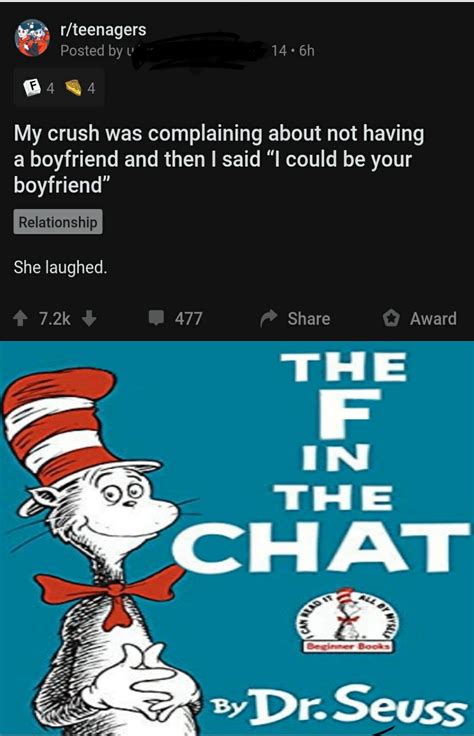Click the Share label
The width and height of the screenshot is (474, 736).
(x=309, y=319)
